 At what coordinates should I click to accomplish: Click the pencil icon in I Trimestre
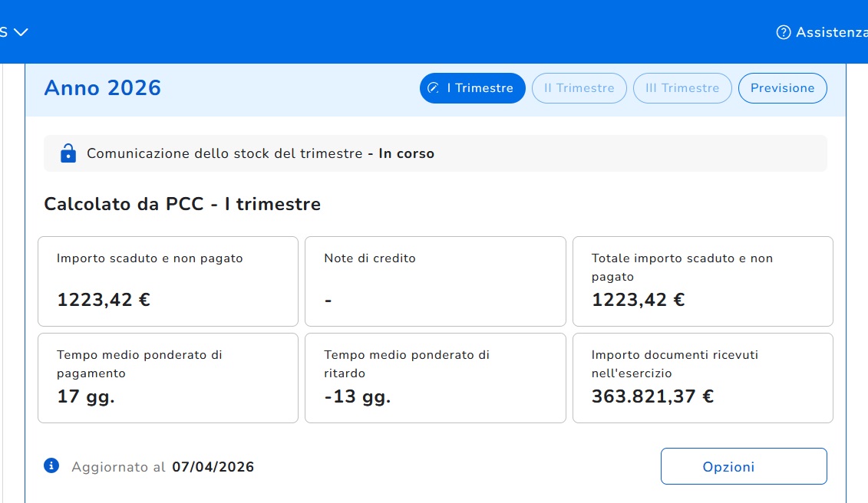tap(434, 88)
